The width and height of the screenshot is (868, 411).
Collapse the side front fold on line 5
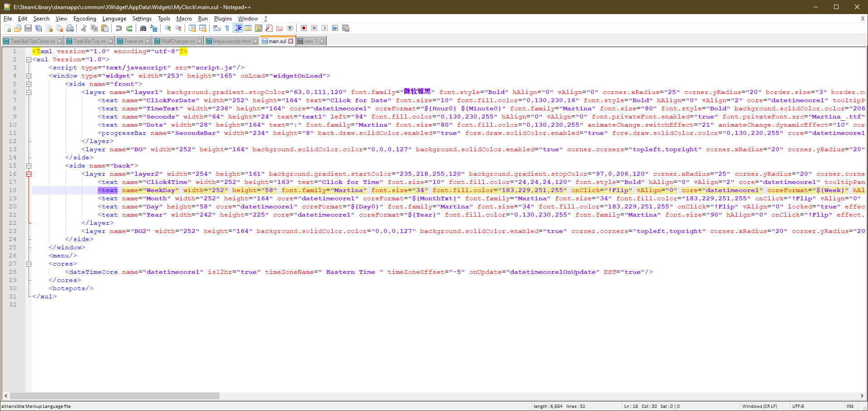tap(29, 84)
